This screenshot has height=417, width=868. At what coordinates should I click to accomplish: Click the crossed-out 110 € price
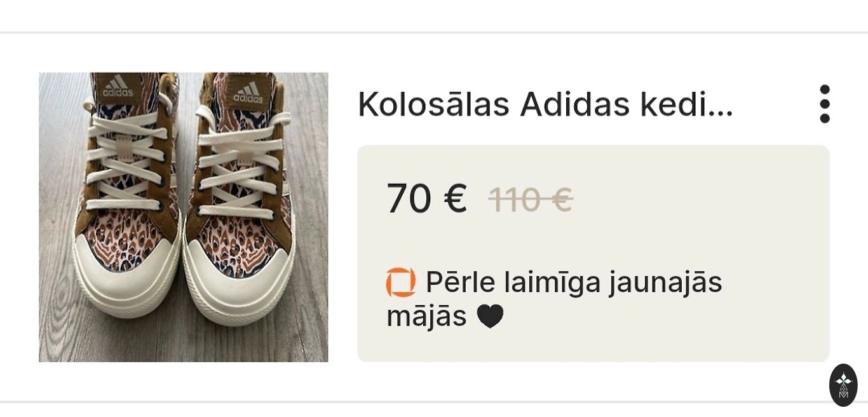click(531, 200)
